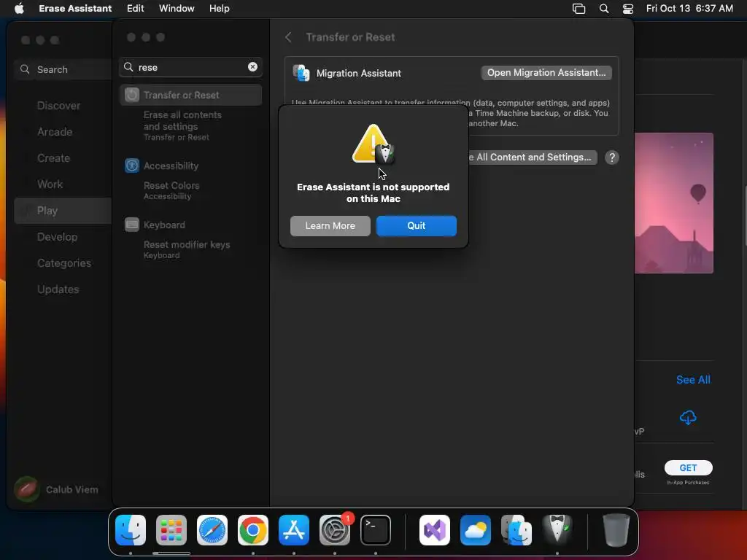Select Develop in App Store sidebar
Screen dimensions: 747x560
57,237
